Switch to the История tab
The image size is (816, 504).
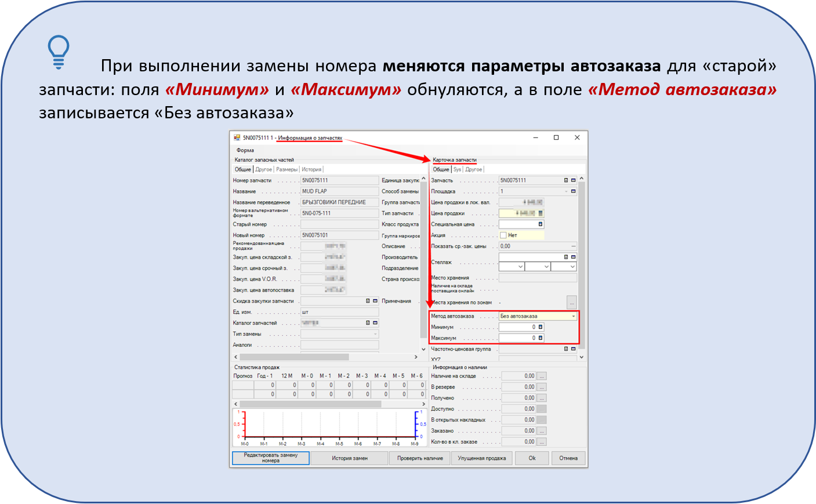[311, 169]
